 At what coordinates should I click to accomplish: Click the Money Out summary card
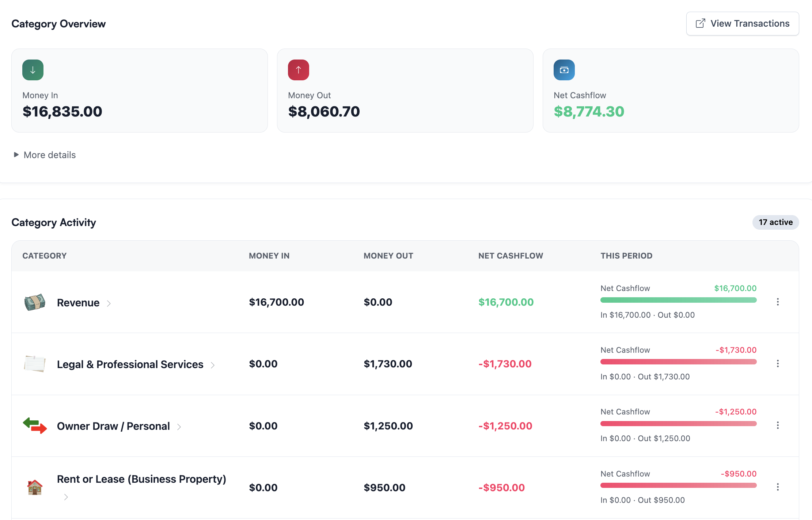pos(405,91)
